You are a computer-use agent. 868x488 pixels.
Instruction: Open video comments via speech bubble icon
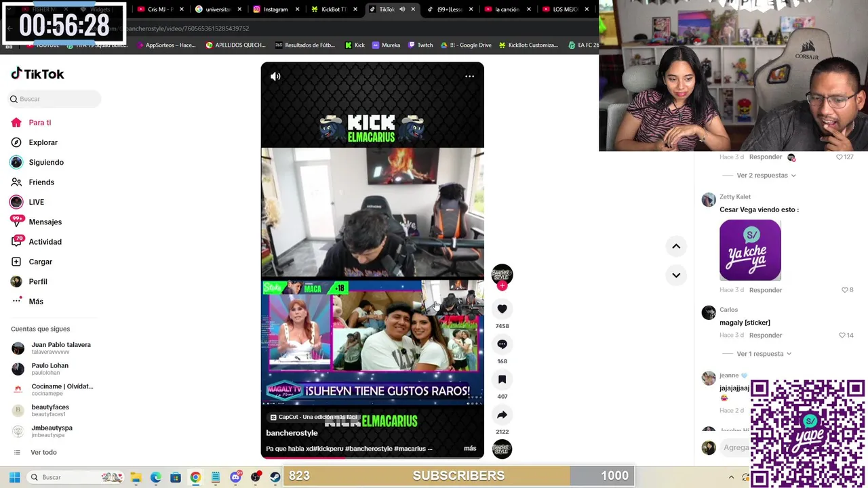pyautogui.click(x=502, y=344)
